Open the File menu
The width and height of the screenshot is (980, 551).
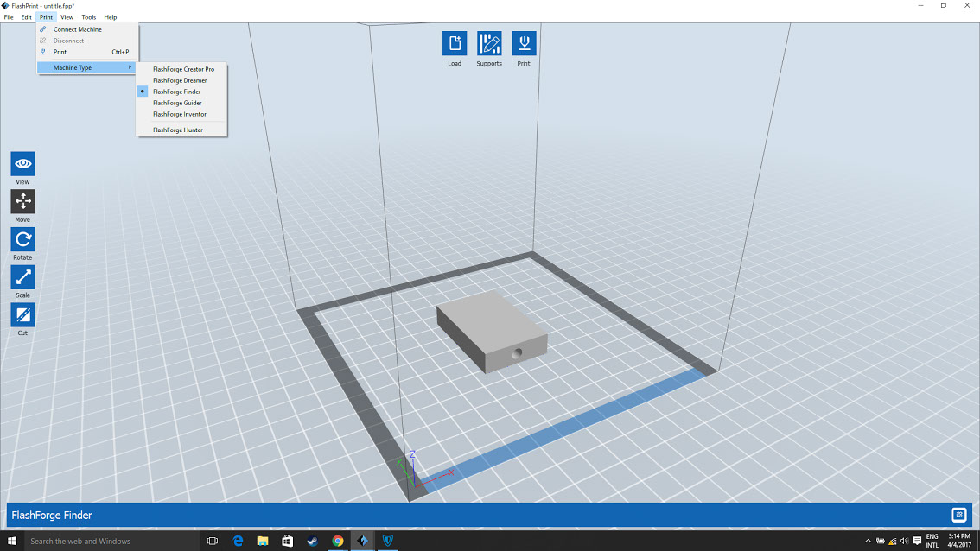[x=9, y=17]
